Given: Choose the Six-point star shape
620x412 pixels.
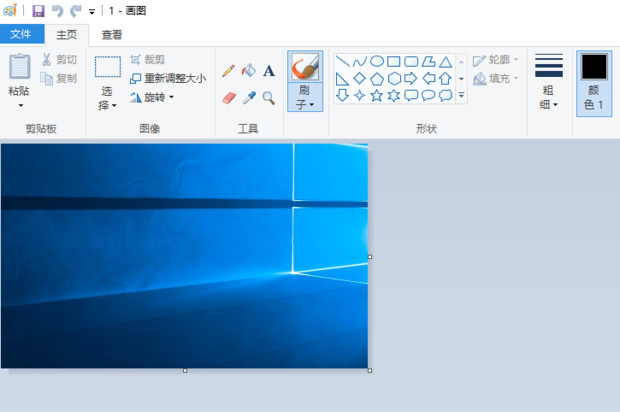Looking at the screenshot, I should [x=394, y=95].
